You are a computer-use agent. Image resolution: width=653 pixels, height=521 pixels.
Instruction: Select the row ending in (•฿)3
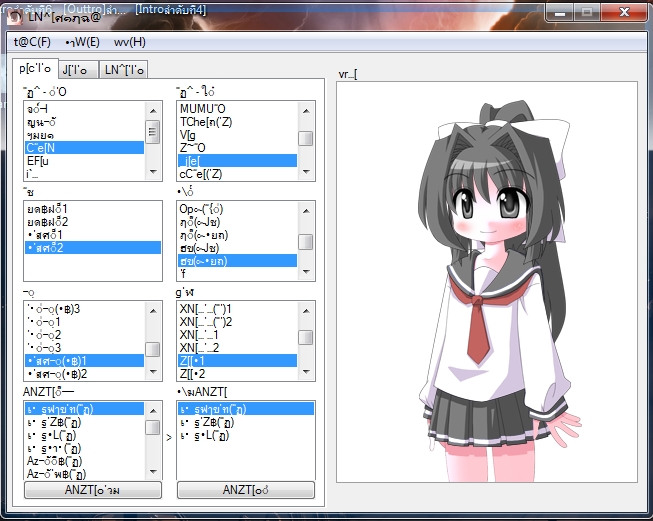click(85, 309)
